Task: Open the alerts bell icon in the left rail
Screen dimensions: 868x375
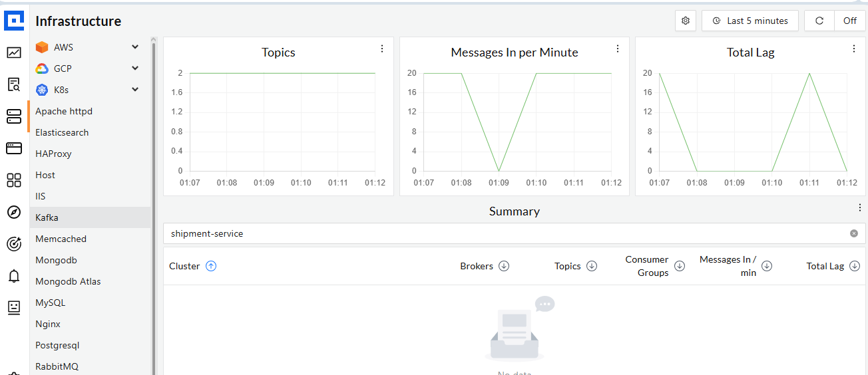Action: (14, 276)
